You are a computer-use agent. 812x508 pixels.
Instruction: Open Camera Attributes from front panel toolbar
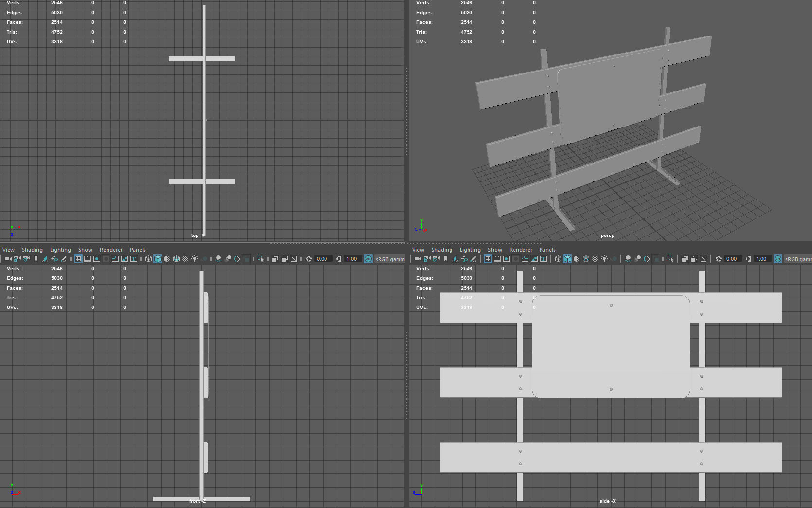[27, 259]
